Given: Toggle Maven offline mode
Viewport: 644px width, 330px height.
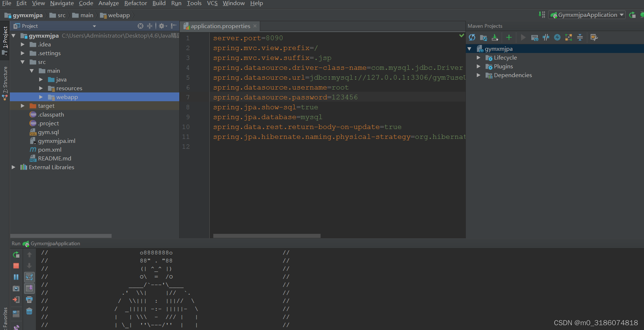Looking at the screenshot, I should coord(546,37).
